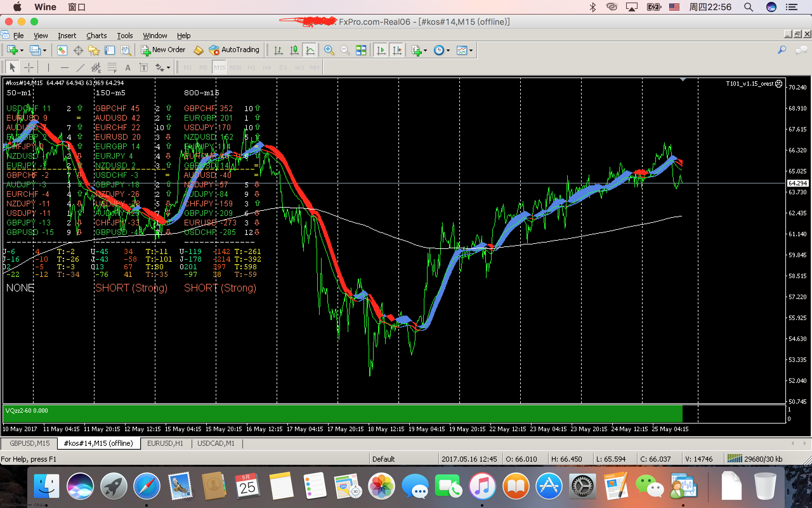Zoom in the chart with magnifier plus

(x=329, y=50)
